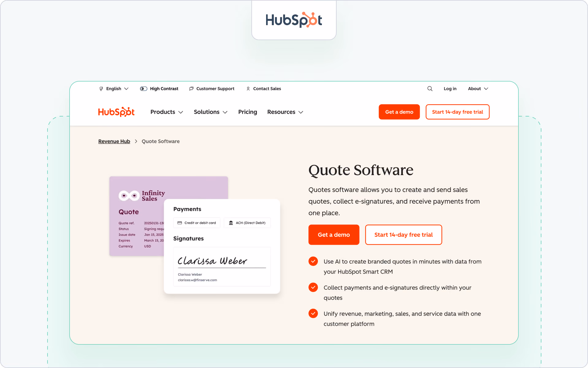Select ACH (Direct Debit) payment option
588x368 pixels.
click(247, 223)
